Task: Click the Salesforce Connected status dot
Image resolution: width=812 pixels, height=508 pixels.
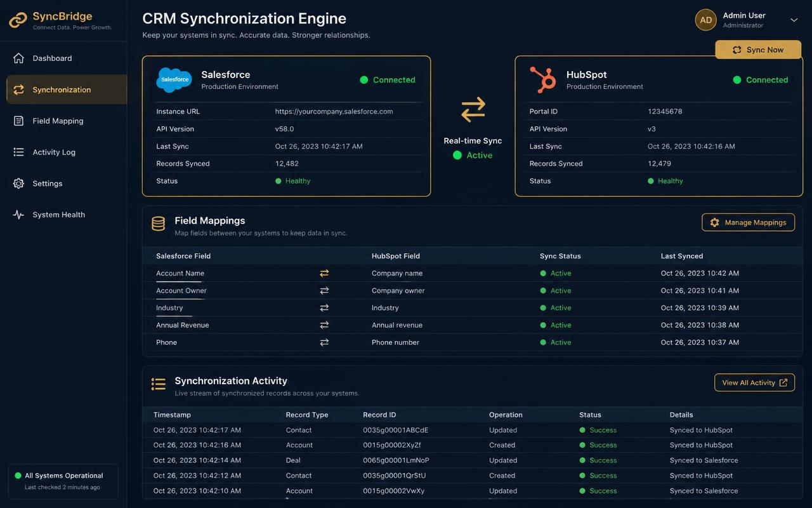Action: click(364, 80)
